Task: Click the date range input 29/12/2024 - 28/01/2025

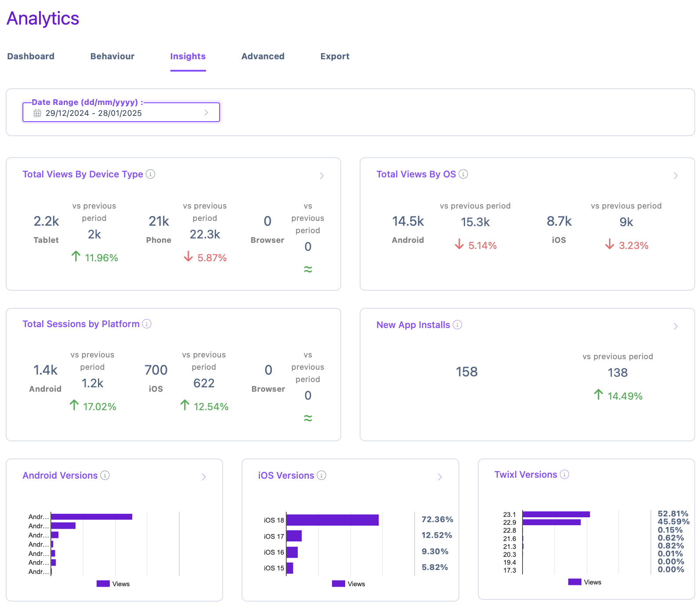Action: tap(121, 113)
